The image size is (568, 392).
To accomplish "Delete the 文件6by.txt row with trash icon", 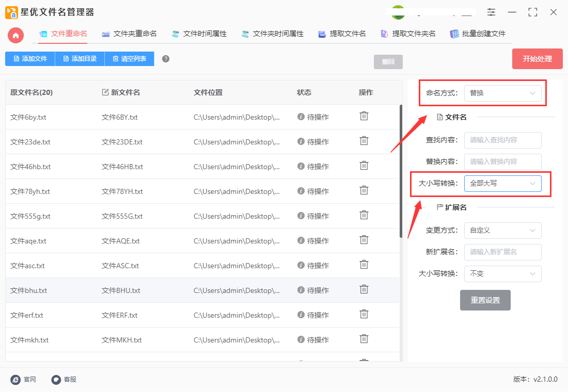I will pos(364,116).
